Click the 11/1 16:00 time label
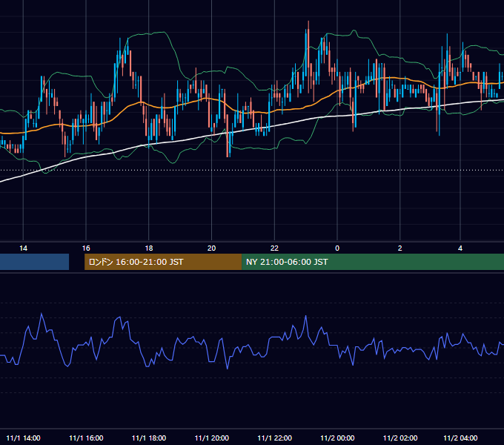The height and width of the screenshot is (445, 504). (x=86, y=438)
